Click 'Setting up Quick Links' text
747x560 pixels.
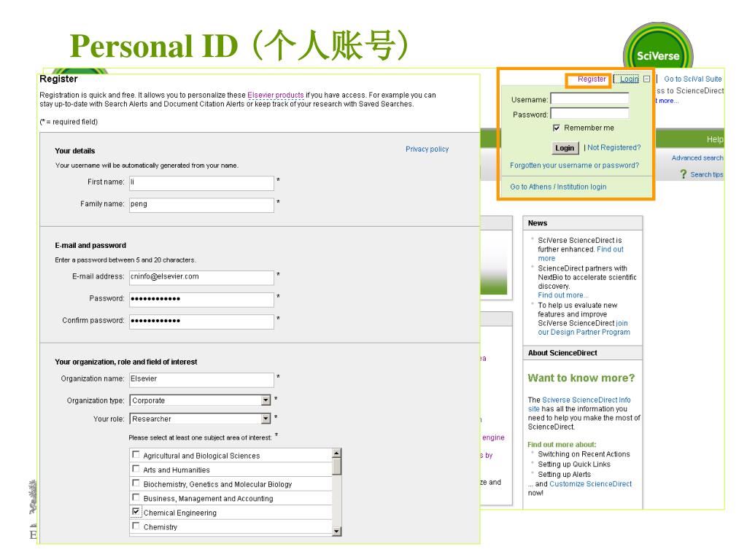point(574,464)
